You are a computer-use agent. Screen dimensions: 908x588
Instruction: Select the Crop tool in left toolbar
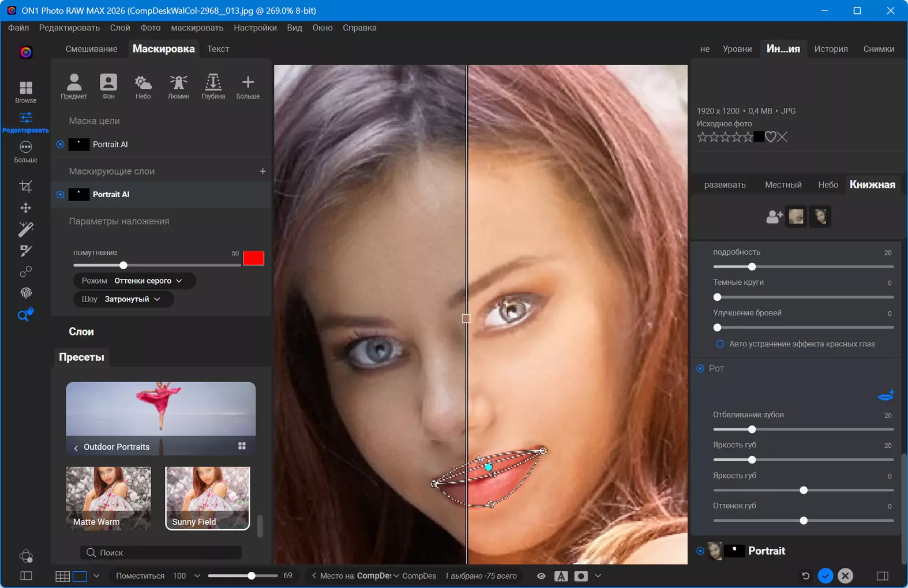pyautogui.click(x=26, y=186)
